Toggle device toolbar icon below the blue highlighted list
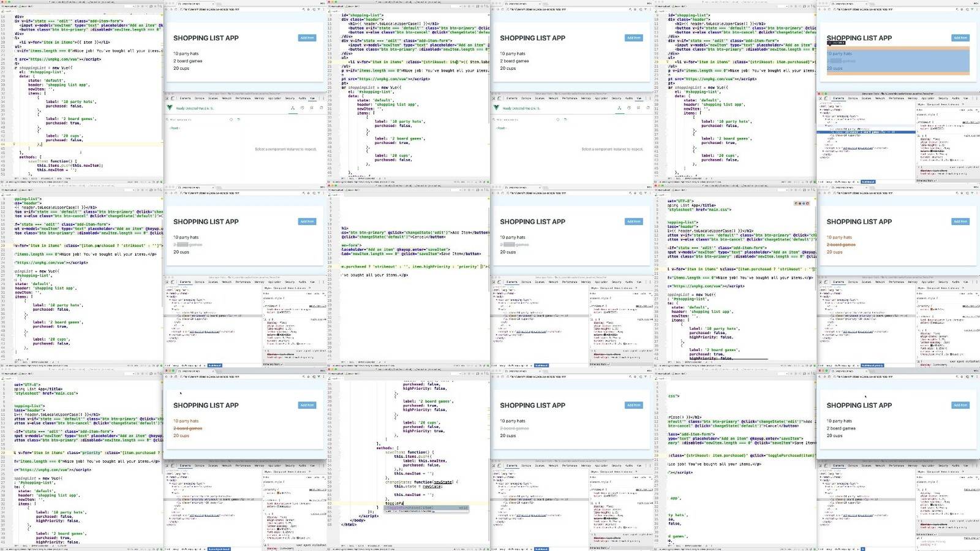Screen dimensions: 980x551 click(826, 98)
